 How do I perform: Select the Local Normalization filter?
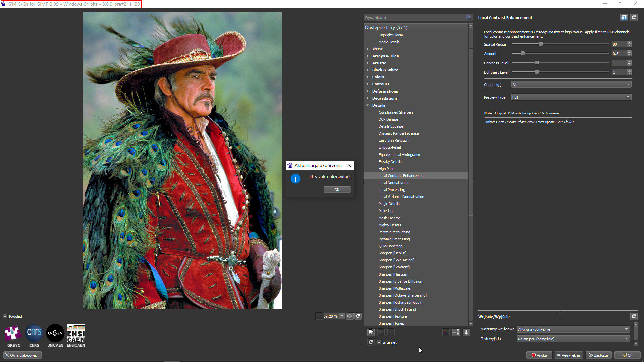pos(394,183)
